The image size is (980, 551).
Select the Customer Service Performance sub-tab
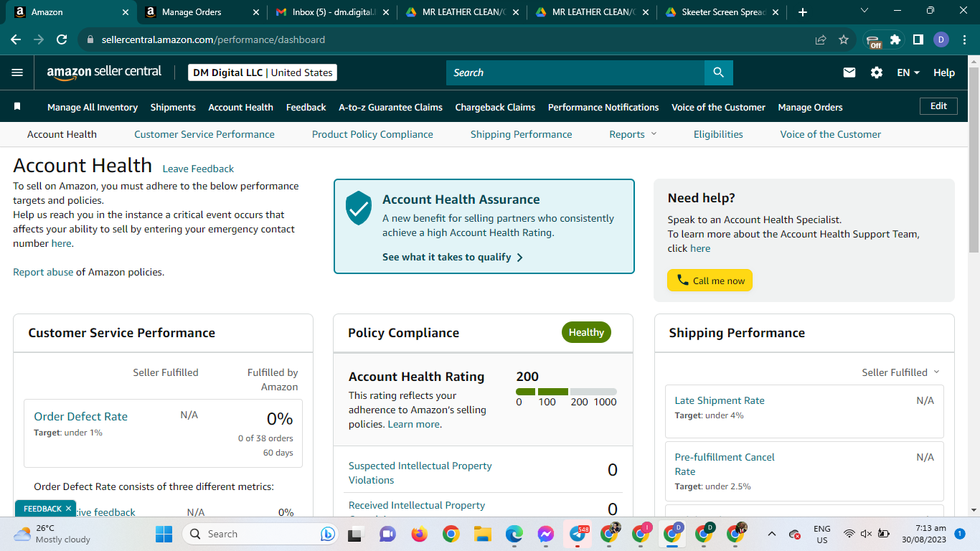(204, 134)
